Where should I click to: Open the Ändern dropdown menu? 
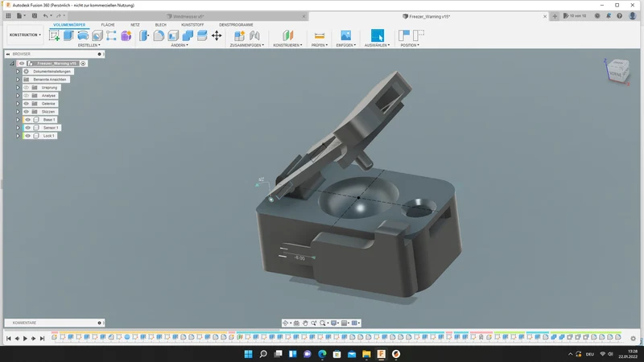180,45
